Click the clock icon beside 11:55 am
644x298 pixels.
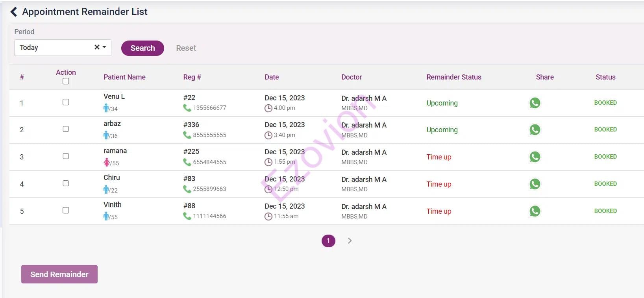268,216
